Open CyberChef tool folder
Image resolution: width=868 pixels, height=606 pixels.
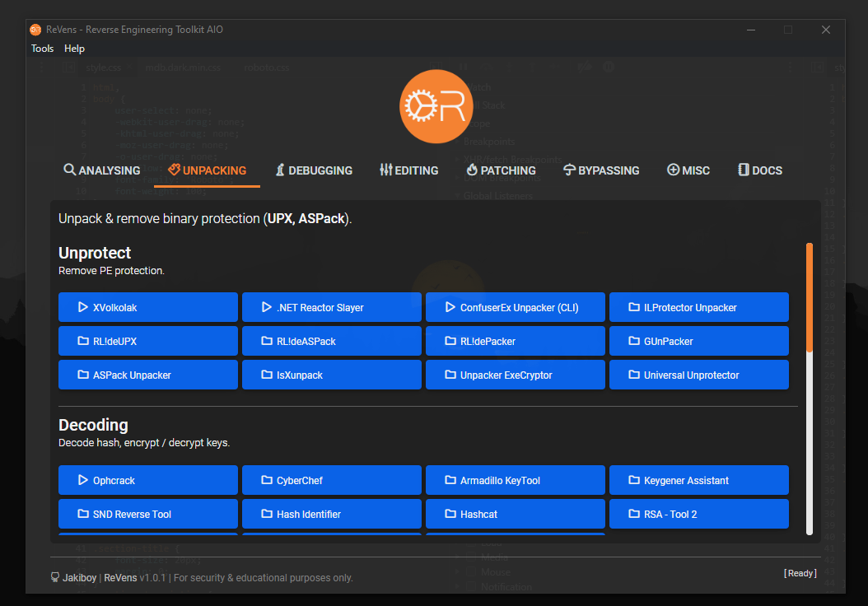click(x=331, y=480)
